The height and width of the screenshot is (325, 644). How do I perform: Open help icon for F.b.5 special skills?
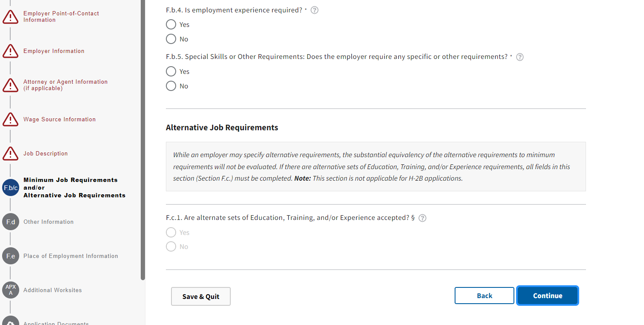(520, 57)
